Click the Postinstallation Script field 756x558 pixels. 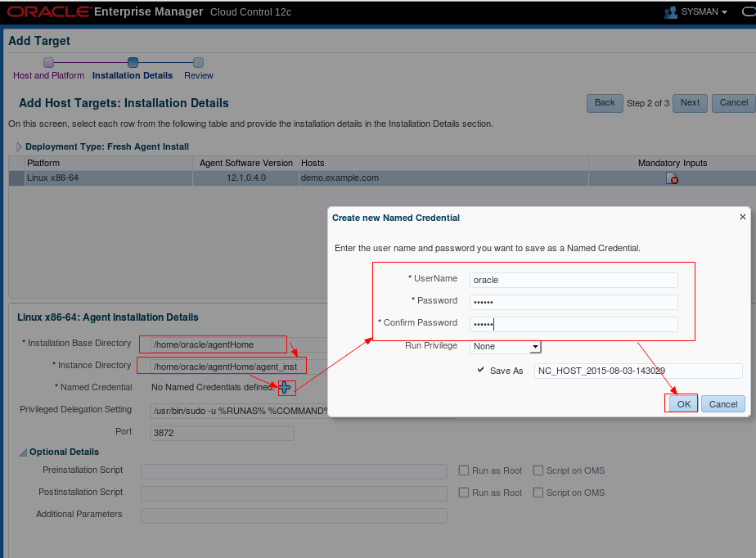tap(294, 494)
